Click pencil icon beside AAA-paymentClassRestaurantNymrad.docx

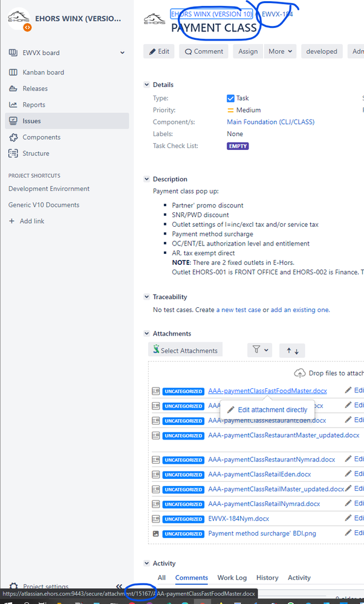(x=348, y=459)
